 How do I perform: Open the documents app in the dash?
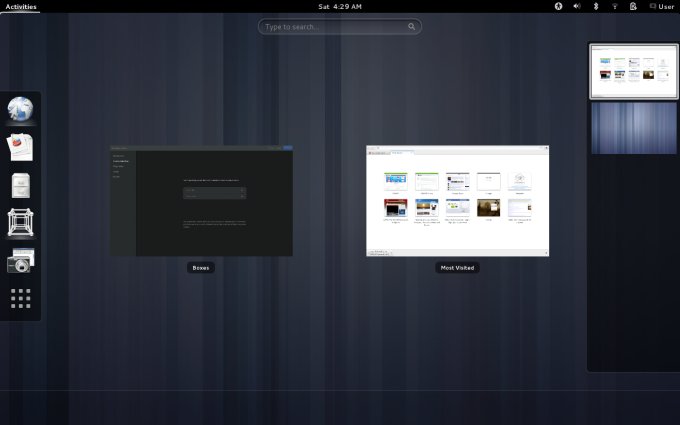coord(21,147)
